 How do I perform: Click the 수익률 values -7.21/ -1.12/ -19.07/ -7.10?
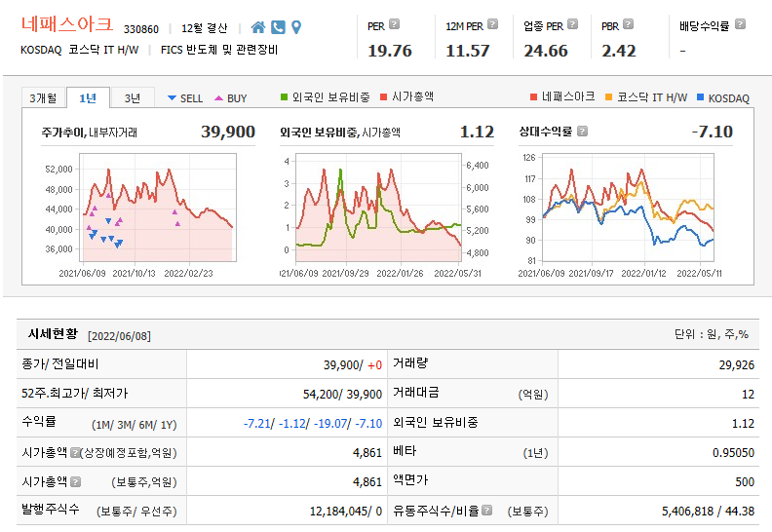click(x=313, y=424)
